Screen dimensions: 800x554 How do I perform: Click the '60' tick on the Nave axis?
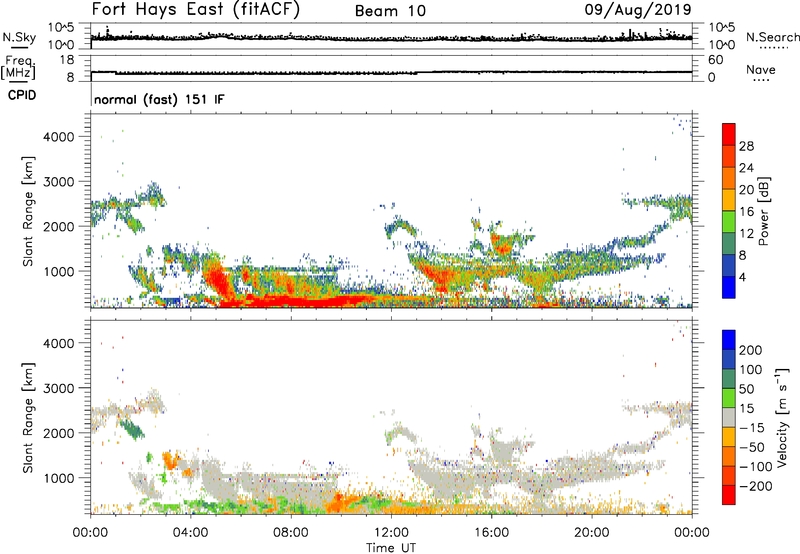pos(715,60)
